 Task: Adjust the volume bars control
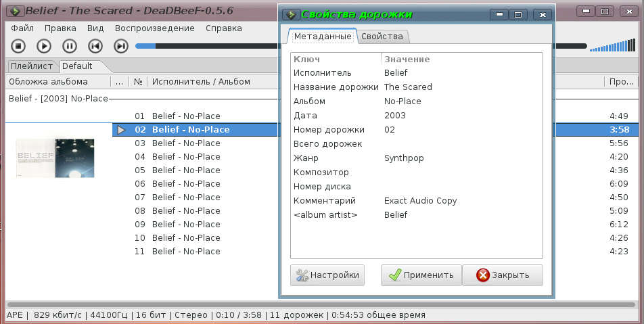(x=612, y=45)
